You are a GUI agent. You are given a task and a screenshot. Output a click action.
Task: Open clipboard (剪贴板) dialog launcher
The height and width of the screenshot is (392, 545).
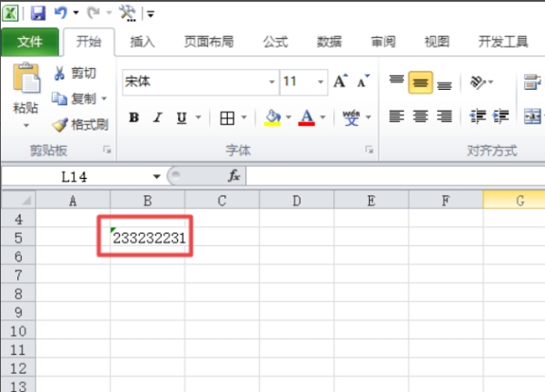click(107, 150)
